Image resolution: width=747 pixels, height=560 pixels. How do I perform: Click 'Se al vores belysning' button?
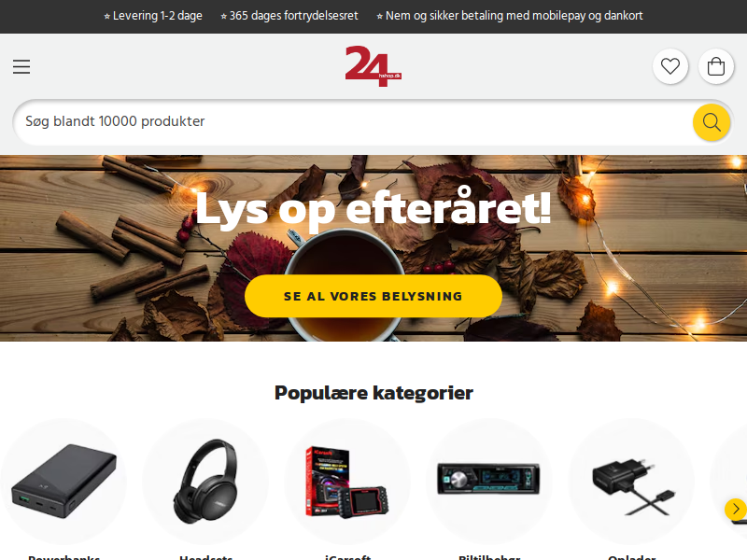coord(373,296)
